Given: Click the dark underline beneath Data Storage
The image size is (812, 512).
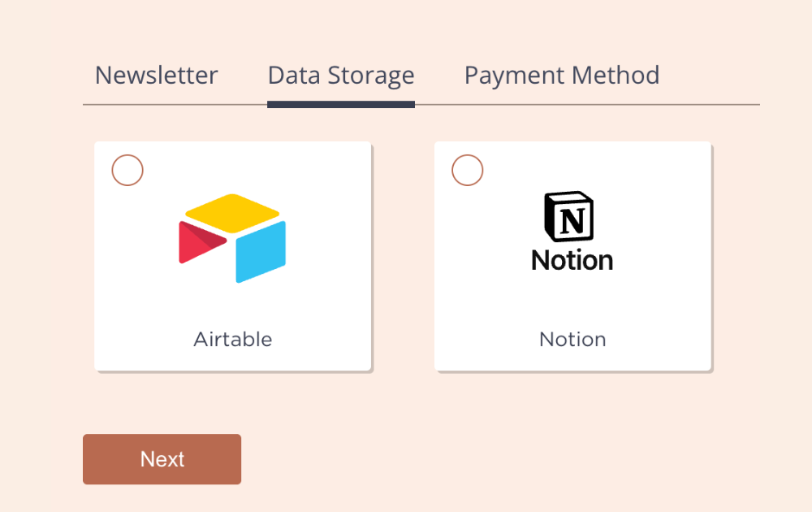Looking at the screenshot, I should tap(341, 105).
